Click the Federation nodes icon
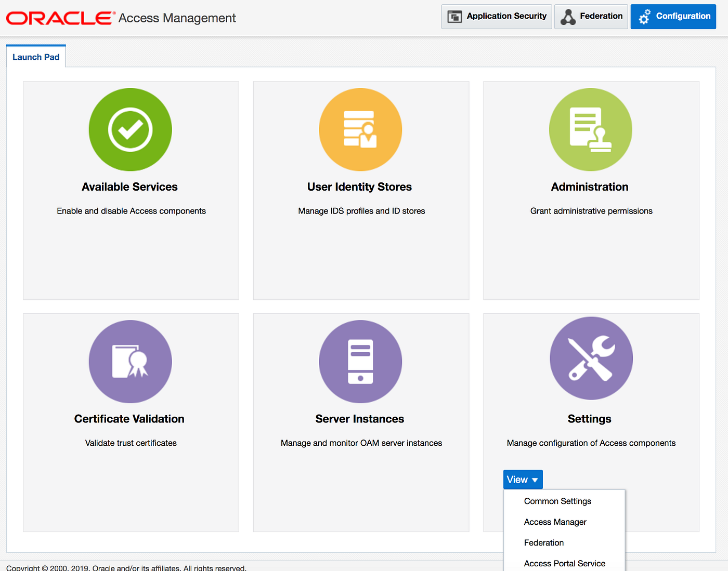This screenshot has width=728, height=571. (568, 17)
